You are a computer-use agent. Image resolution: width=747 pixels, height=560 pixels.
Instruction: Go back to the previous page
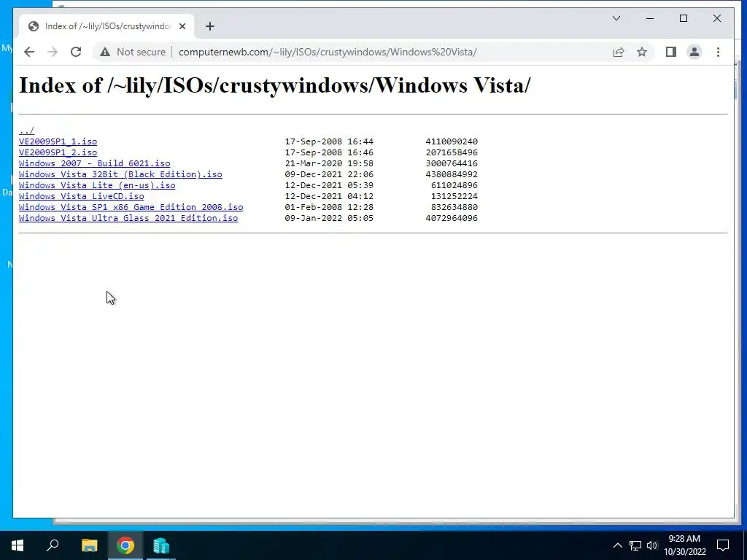(x=29, y=52)
